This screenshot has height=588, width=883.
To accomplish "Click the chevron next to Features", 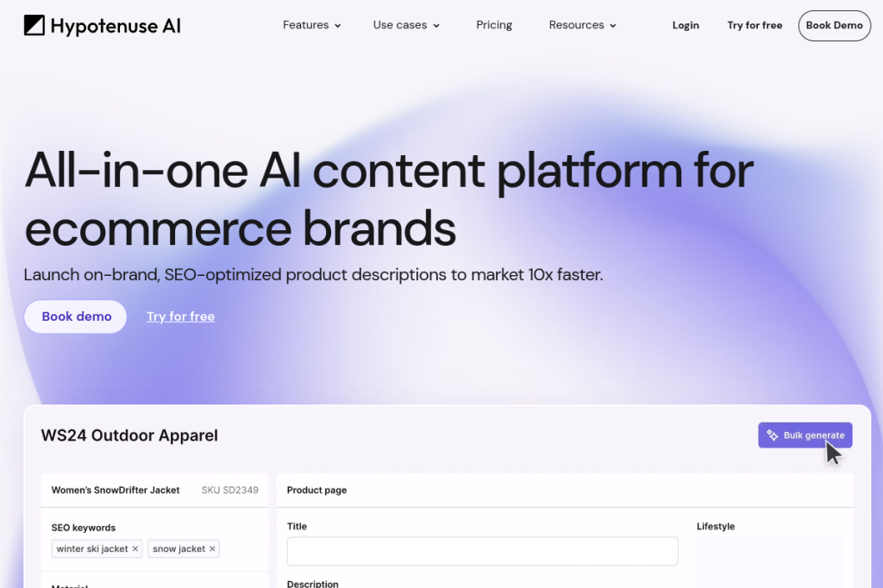I will point(337,26).
